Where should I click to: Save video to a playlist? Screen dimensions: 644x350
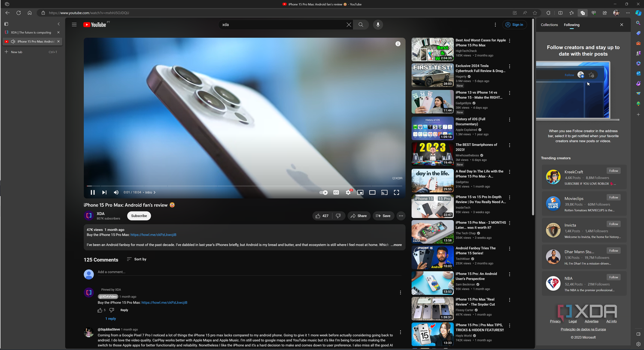(x=383, y=216)
